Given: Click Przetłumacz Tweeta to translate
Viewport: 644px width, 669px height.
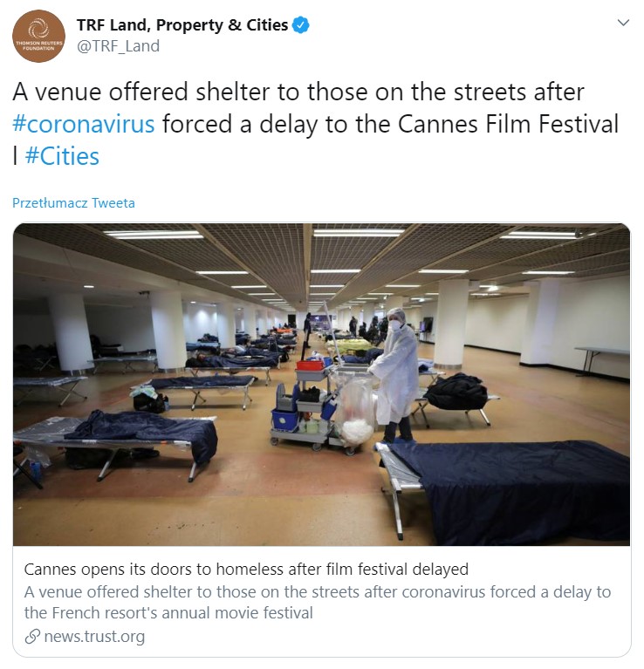Looking at the screenshot, I should click(x=73, y=202).
